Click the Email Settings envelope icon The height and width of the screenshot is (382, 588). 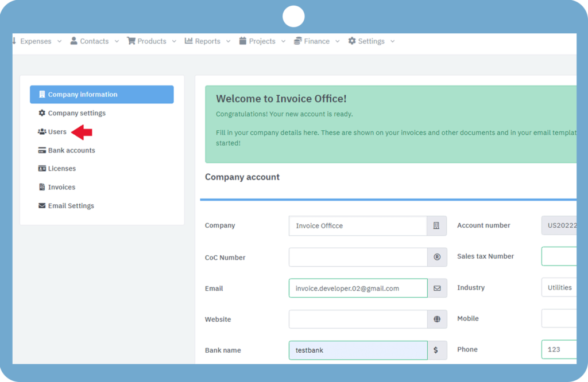42,205
